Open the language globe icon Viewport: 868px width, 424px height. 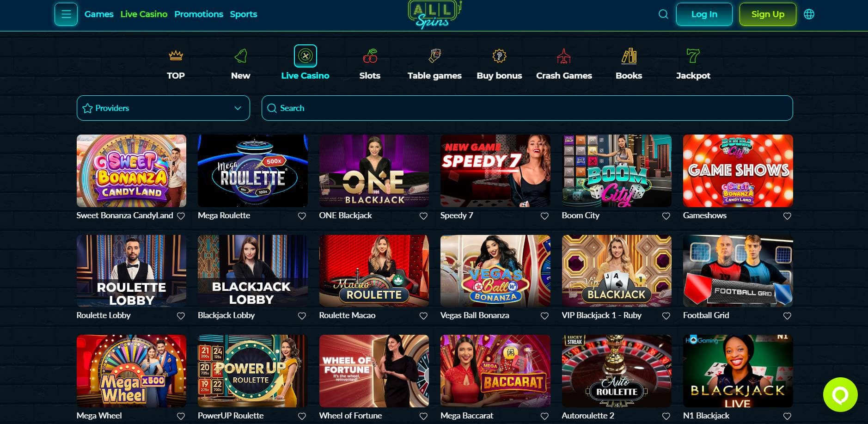coord(809,14)
